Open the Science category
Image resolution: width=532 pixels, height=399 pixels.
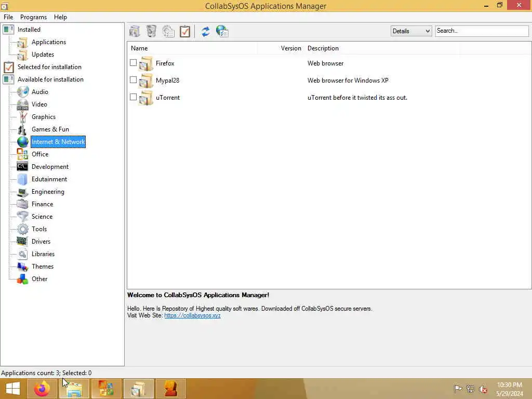pyautogui.click(x=42, y=217)
